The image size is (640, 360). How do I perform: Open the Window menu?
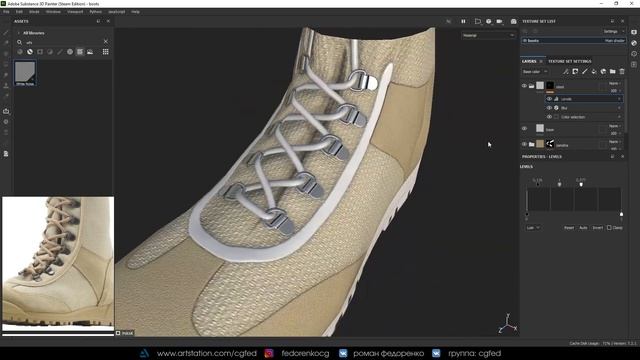[53, 12]
